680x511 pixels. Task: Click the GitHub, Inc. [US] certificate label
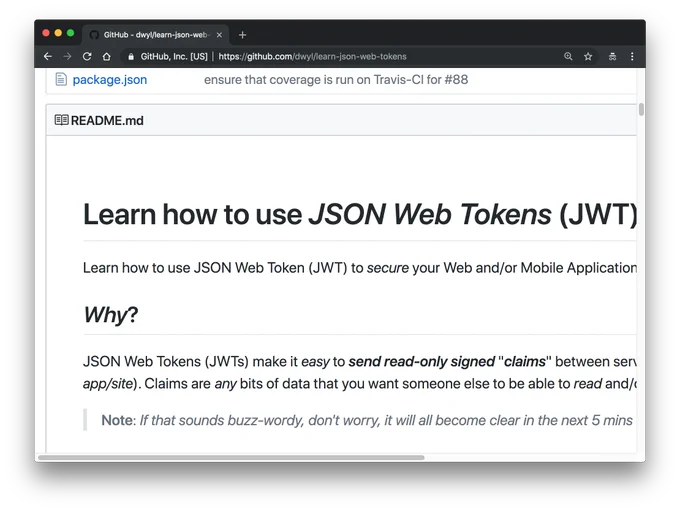pyautogui.click(x=174, y=56)
